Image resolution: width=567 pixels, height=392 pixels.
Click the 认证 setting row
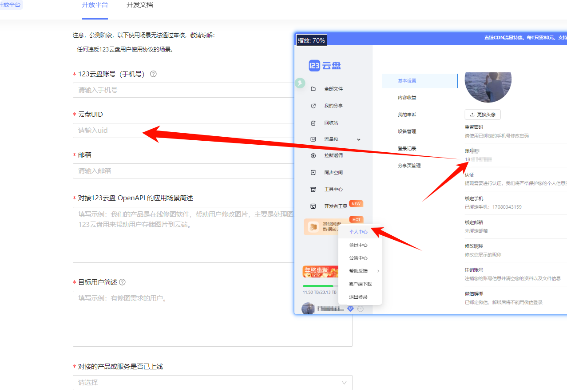pos(515,179)
